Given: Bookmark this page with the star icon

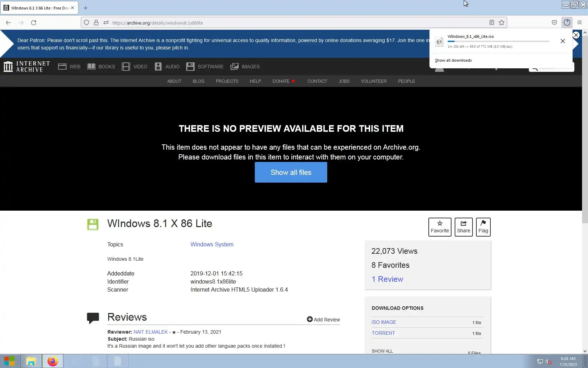Looking at the screenshot, I should (502, 23).
